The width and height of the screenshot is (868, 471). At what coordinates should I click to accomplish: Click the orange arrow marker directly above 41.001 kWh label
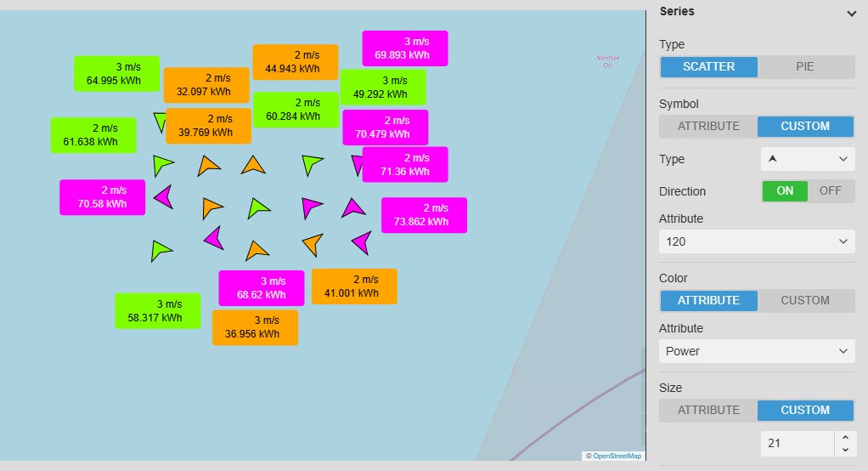(x=313, y=244)
